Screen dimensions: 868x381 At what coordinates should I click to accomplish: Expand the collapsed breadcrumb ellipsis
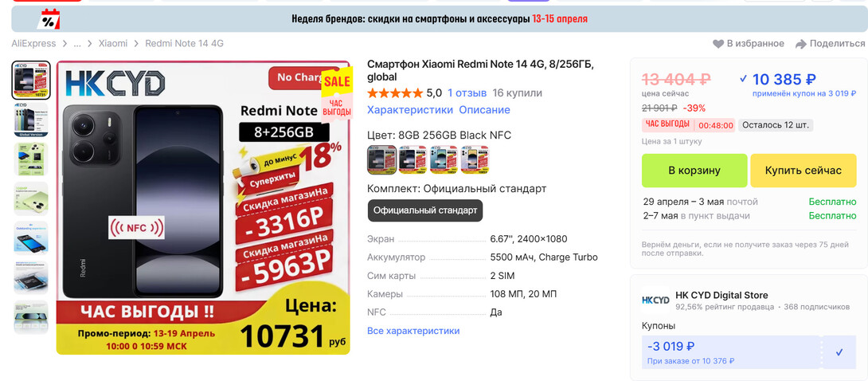pyautogui.click(x=77, y=44)
